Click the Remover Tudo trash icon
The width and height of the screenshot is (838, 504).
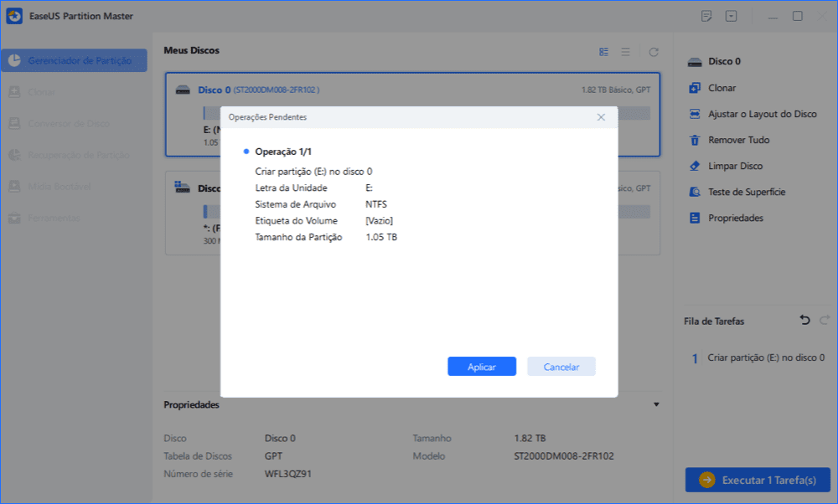click(x=694, y=140)
